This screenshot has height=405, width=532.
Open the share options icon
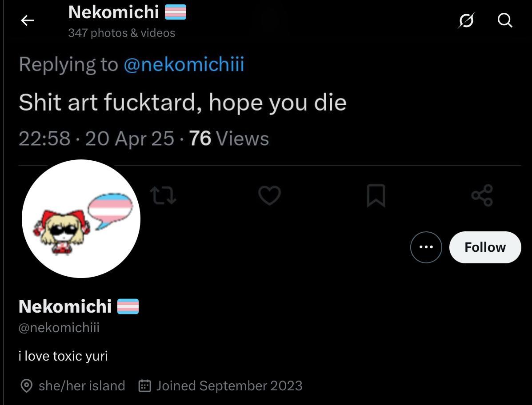coord(482,196)
